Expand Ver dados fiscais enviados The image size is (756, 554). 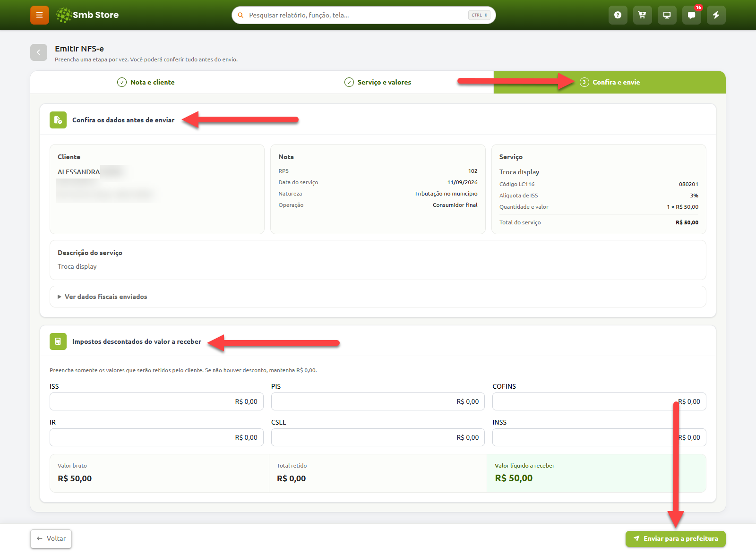point(378,297)
